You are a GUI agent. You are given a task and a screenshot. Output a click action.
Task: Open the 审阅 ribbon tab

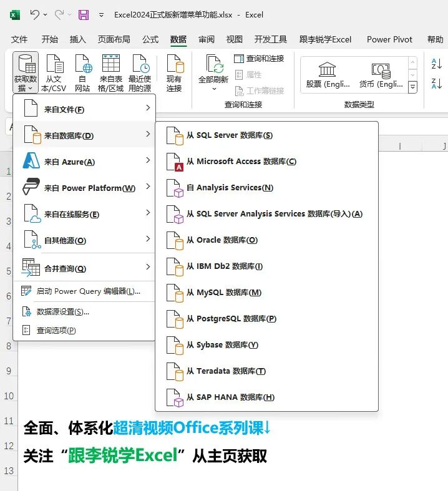(207, 39)
